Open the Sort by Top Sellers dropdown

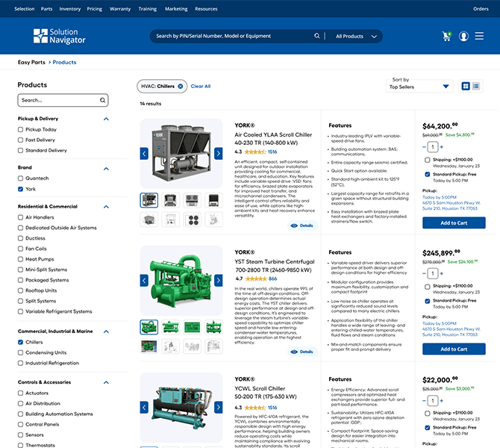[419, 87]
